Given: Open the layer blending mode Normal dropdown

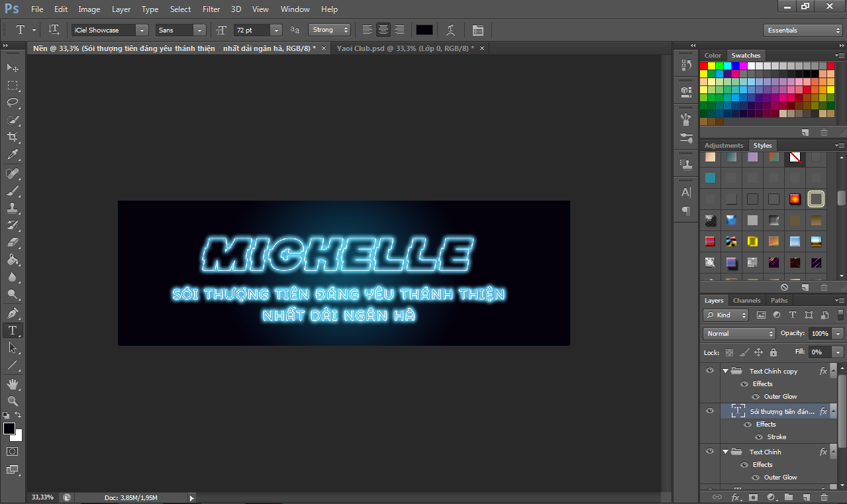Looking at the screenshot, I should pyautogui.click(x=738, y=333).
